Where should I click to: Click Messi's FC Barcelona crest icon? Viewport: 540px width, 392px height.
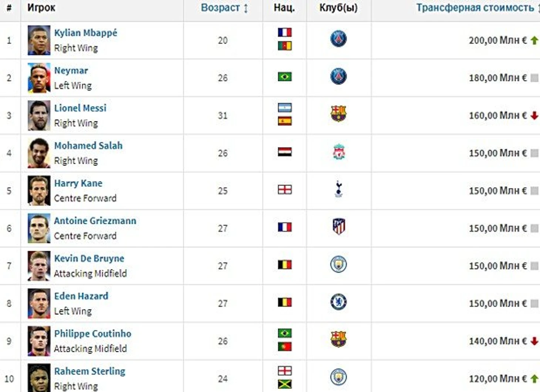(x=338, y=114)
